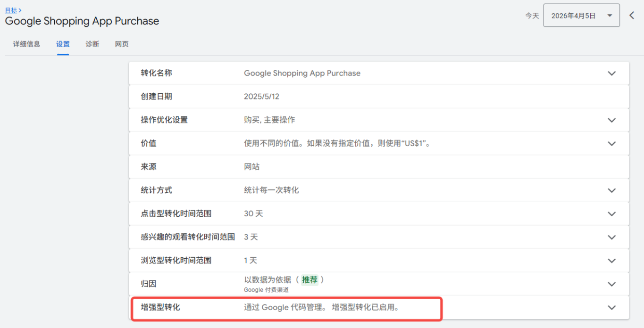Click the green 推荐 badge
644x328 pixels.
tap(310, 279)
